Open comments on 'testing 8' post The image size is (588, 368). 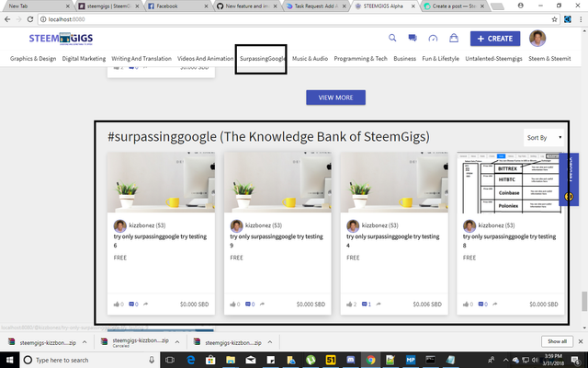click(481, 305)
